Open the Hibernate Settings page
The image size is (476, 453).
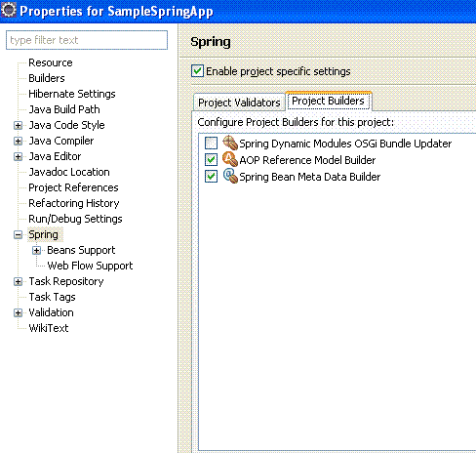(x=72, y=94)
